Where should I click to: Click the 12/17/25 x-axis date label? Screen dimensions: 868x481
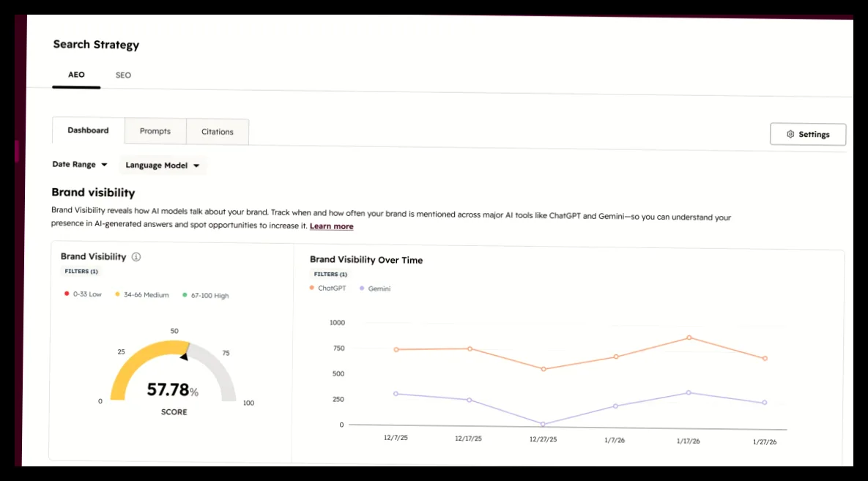(x=468, y=439)
